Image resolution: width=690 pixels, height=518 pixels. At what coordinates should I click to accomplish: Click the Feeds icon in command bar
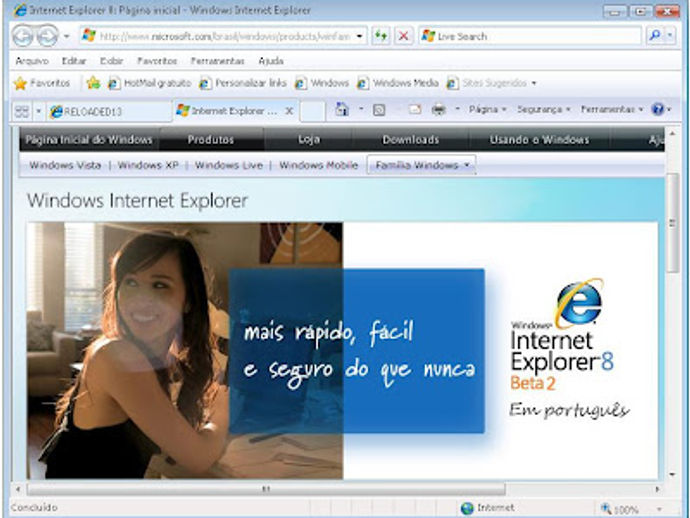point(379,110)
